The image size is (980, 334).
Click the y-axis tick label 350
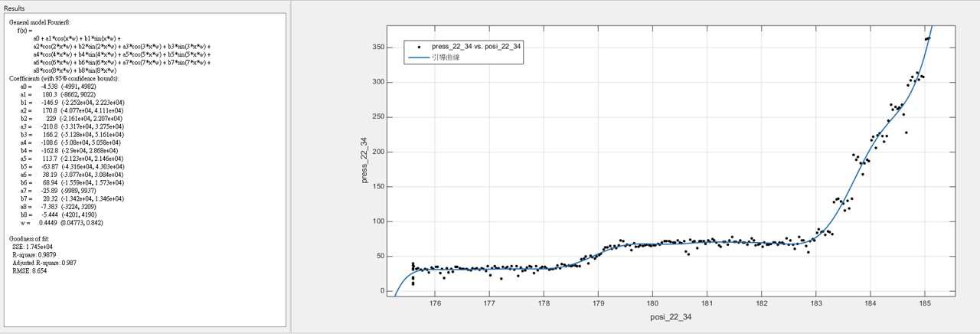pos(377,47)
